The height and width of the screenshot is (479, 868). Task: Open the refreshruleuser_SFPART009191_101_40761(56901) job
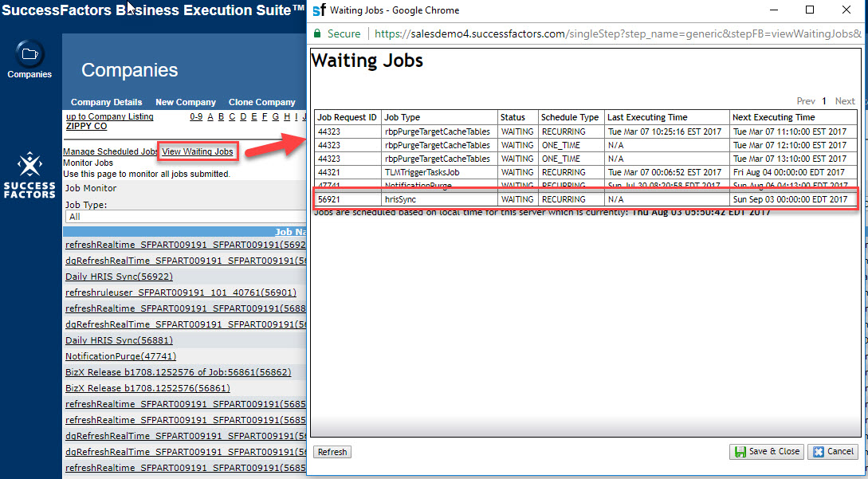[x=181, y=293]
